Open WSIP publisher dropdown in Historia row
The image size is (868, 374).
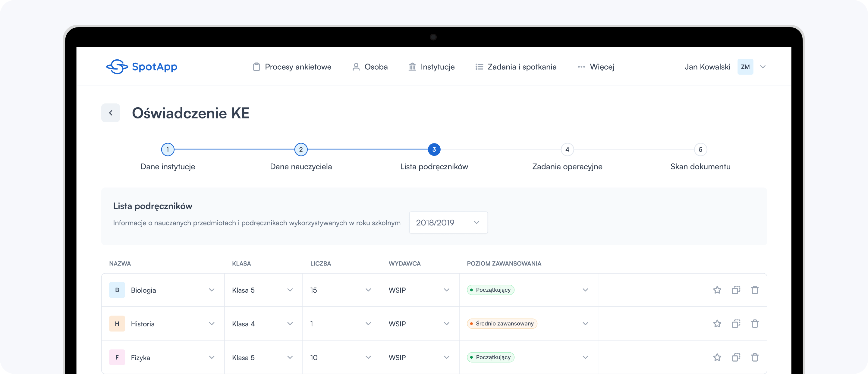point(420,324)
